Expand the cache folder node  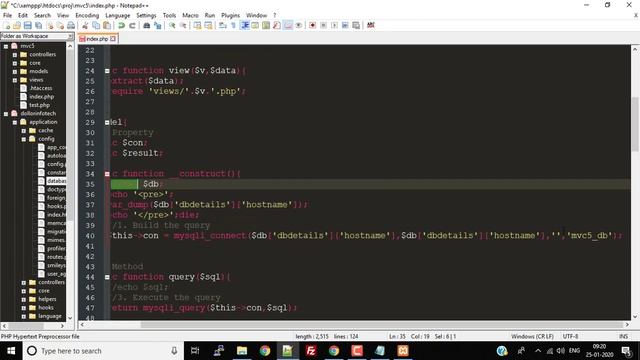click(x=24, y=131)
